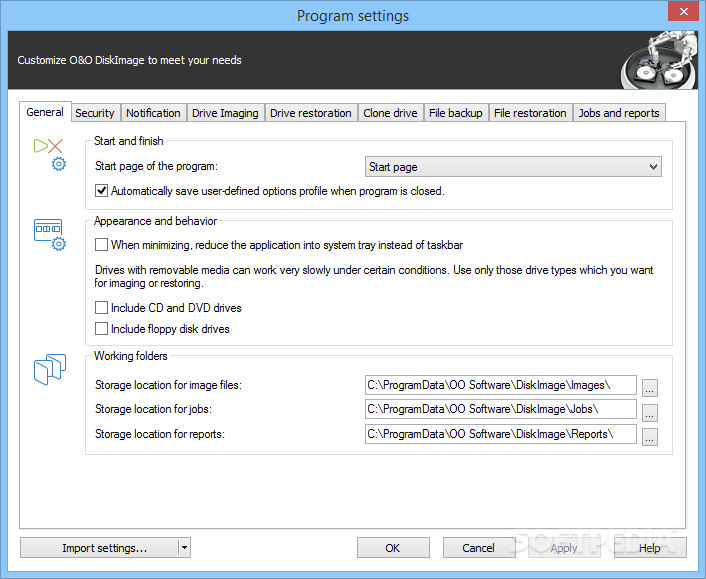The height and width of the screenshot is (579, 706).
Task: Browse for image files storage location
Action: pyautogui.click(x=650, y=388)
